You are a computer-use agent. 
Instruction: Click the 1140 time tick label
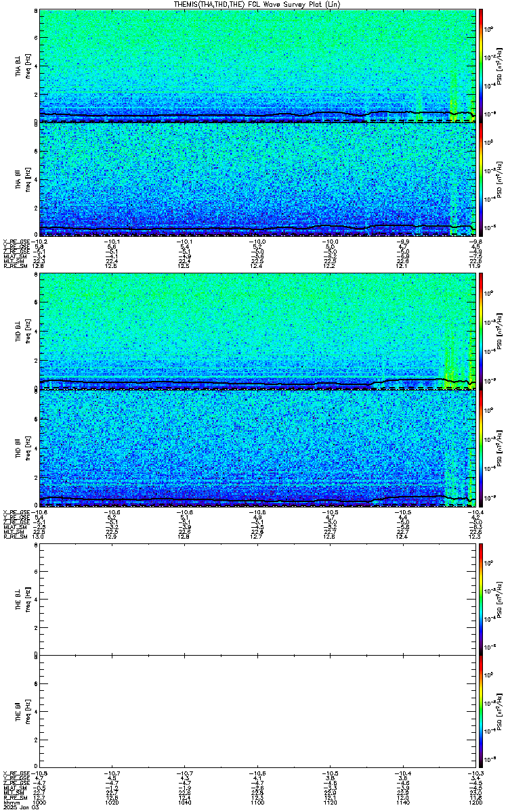point(402,803)
